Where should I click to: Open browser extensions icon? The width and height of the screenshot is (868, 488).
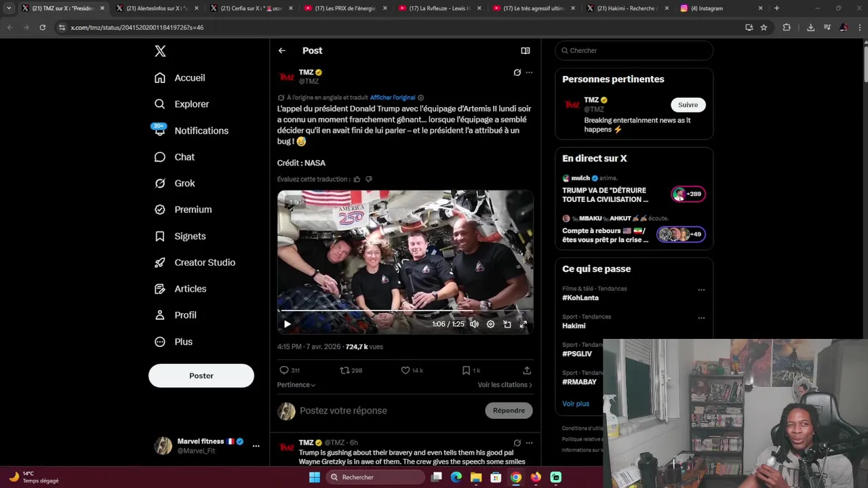coord(787,28)
